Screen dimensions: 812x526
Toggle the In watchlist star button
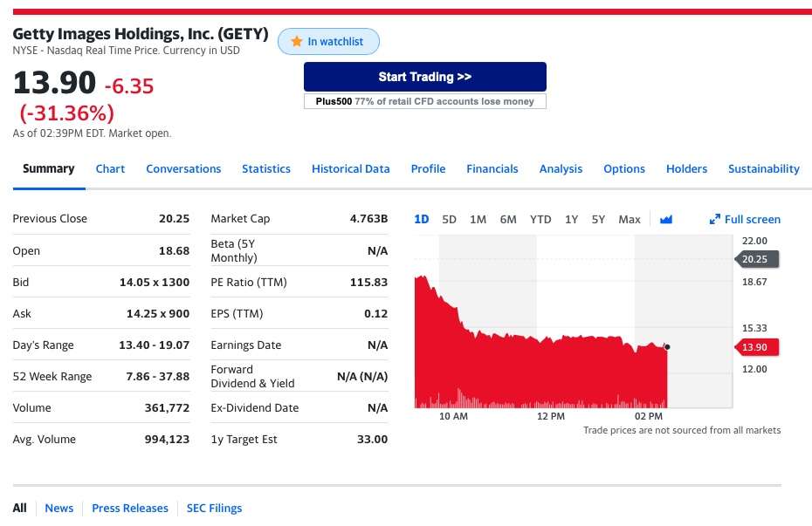click(x=328, y=42)
